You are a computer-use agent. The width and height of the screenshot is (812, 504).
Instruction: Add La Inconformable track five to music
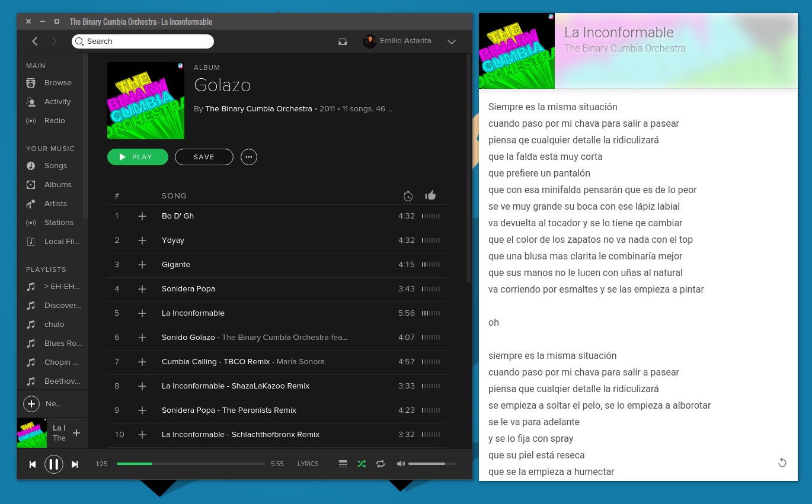click(x=142, y=313)
